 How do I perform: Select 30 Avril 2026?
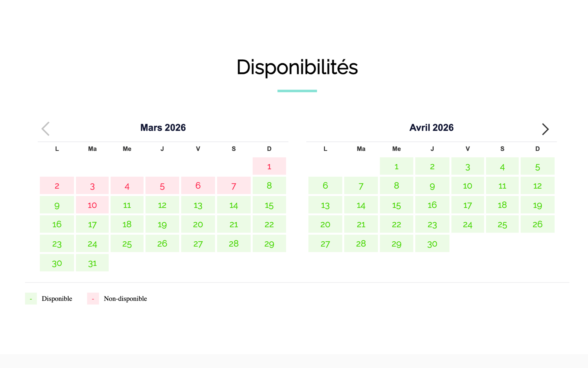pyautogui.click(x=432, y=243)
